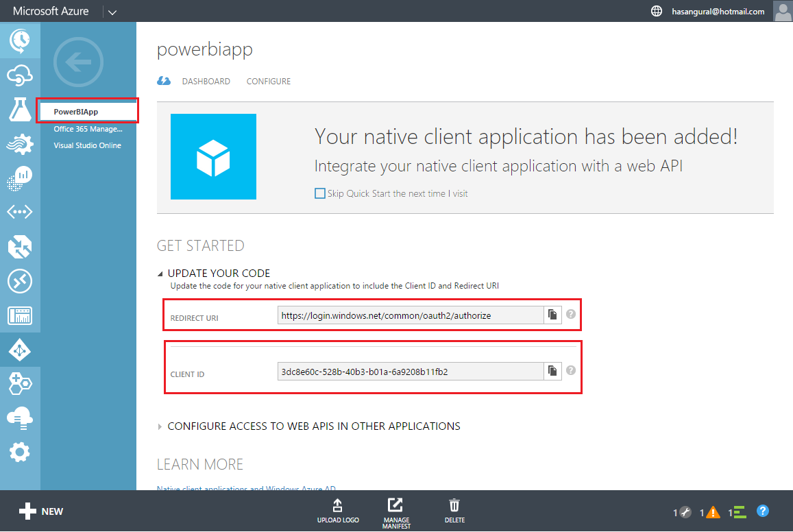Click the 'LEARN MORE' heading
This screenshot has height=532, width=793.
(x=200, y=464)
